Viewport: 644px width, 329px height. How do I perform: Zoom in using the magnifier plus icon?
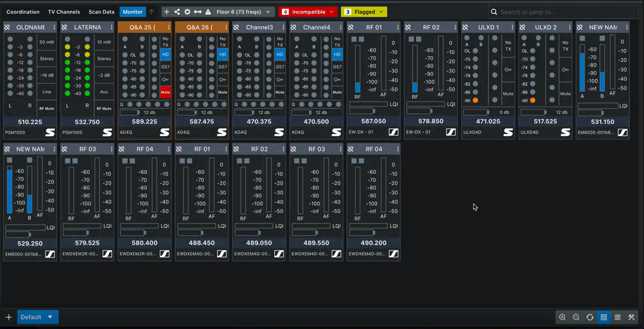(x=562, y=317)
